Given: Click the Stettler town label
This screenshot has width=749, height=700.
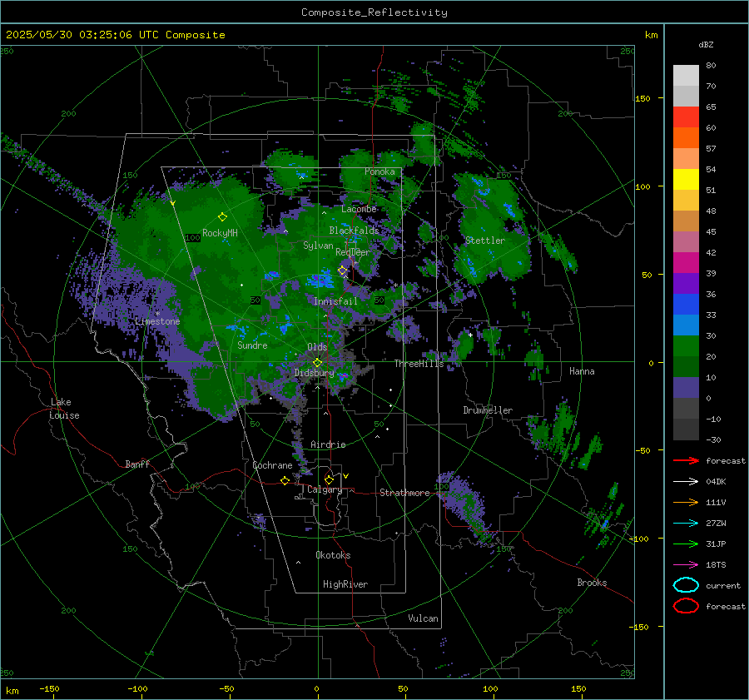Looking at the screenshot, I should point(485,241).
